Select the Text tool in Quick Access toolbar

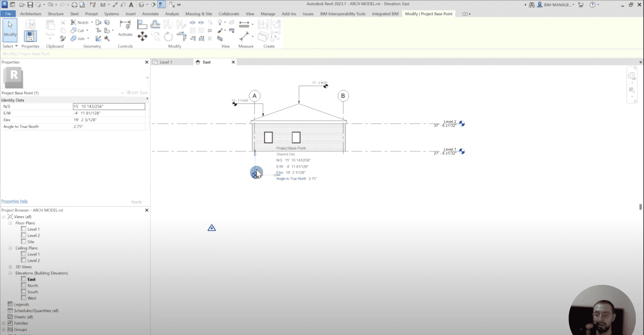click(x=131, y=4)
